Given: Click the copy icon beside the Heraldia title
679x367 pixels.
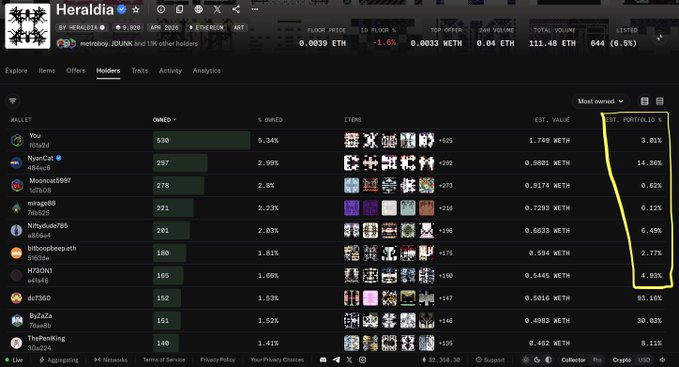Looking at the screenshot, I should click(179, 9).
